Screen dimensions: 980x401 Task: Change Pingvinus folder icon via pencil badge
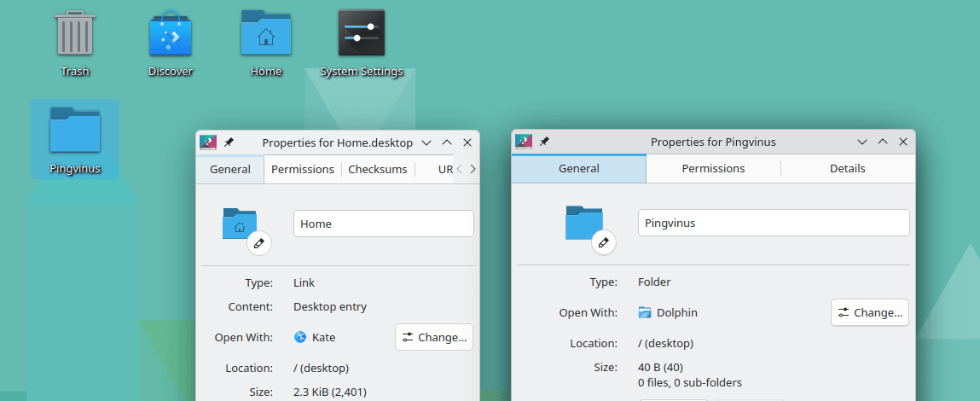point(604,242)
